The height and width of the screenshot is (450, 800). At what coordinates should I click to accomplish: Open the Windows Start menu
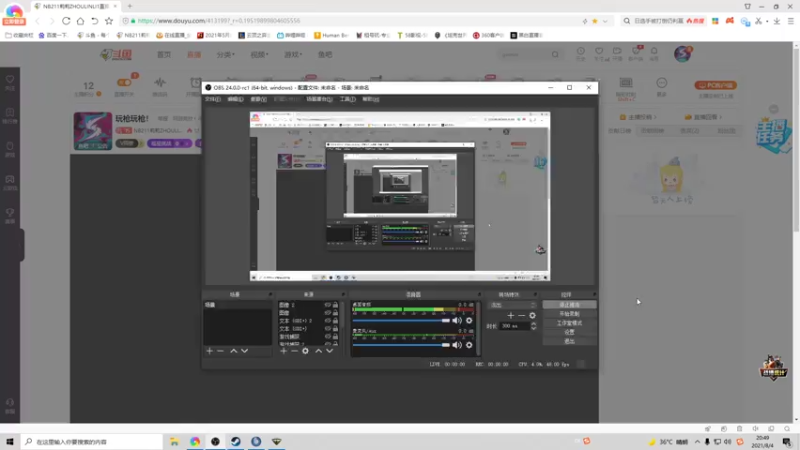click(x=10, y=442)
